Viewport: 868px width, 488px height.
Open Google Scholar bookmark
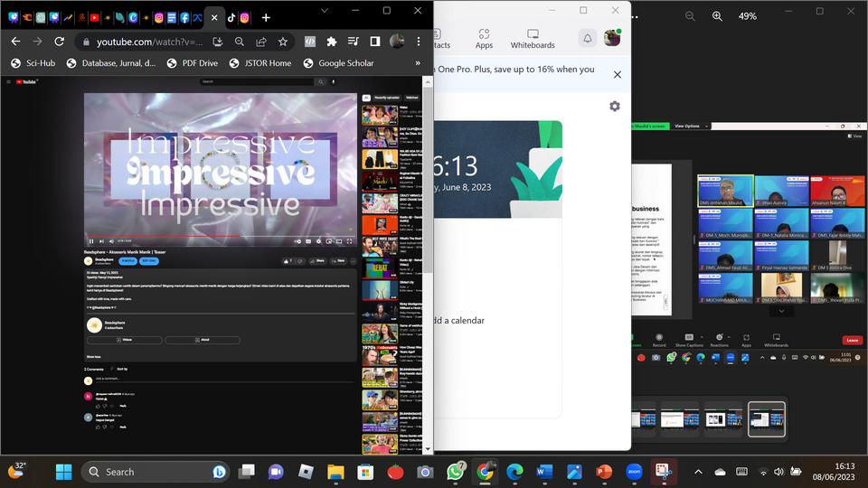[x=339, y=63]
